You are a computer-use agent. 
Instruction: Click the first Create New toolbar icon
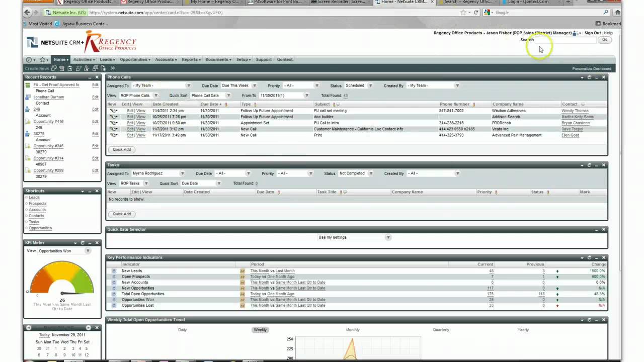tap(54, 68)
